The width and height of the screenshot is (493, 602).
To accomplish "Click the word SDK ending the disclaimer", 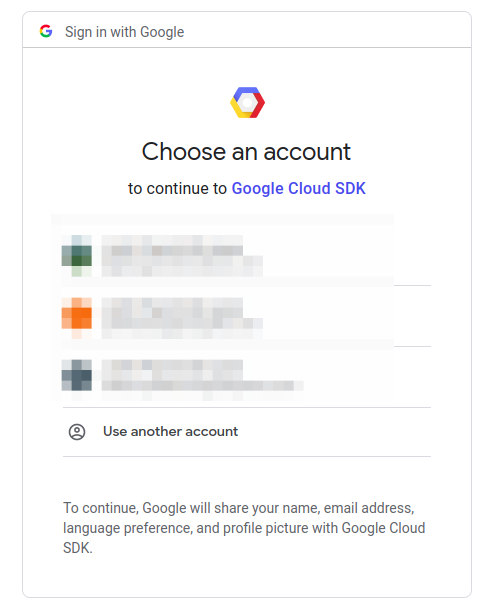I will pyautogui.click(x=78, y=548).
